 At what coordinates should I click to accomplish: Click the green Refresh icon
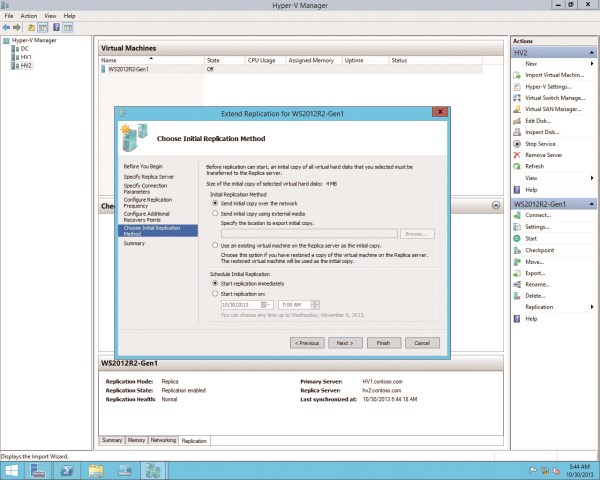517,167
